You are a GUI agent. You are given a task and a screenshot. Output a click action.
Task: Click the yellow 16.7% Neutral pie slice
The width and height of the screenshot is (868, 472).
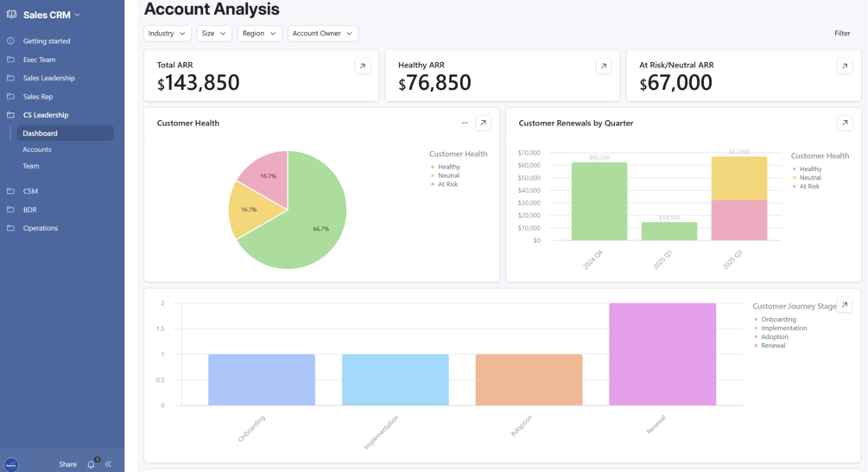(x=249, y=209)
